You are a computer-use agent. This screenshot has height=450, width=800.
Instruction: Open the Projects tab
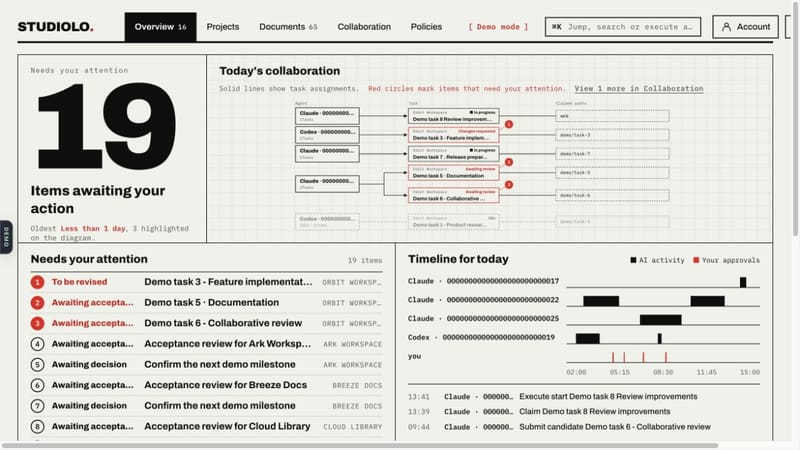(222, 27)
